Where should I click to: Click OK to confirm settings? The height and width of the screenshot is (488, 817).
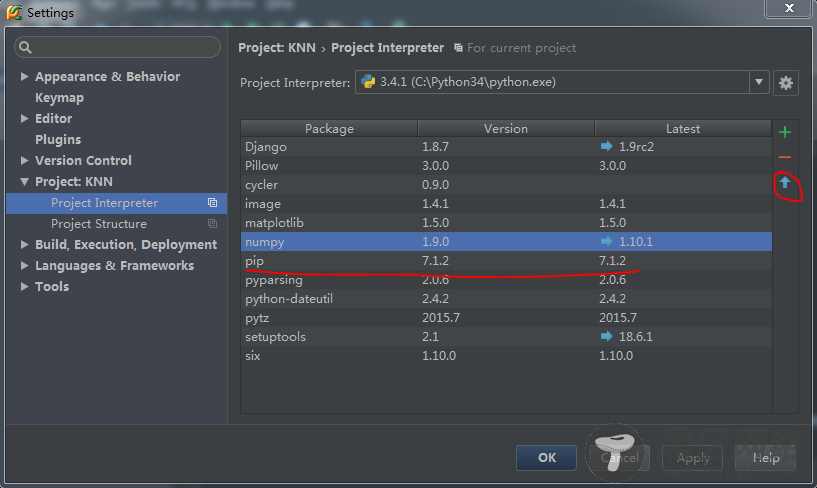point(547,458)
